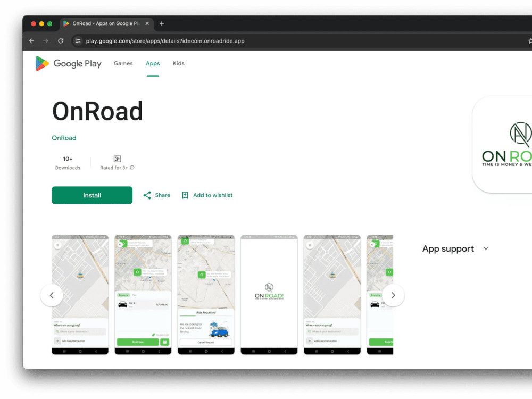Expand the App support section

click(486, 248)
